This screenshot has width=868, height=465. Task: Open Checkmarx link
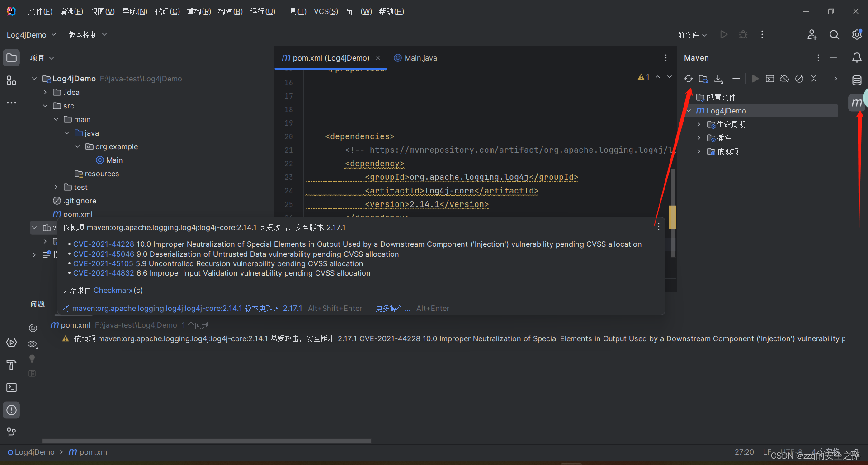[x=113, y=290]
